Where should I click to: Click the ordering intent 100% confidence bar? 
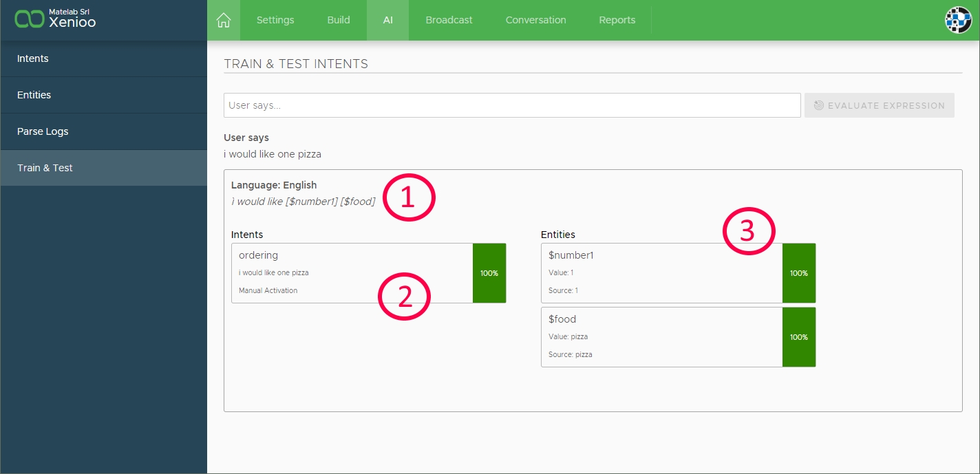pyautogui.click(x=489, y=273)
